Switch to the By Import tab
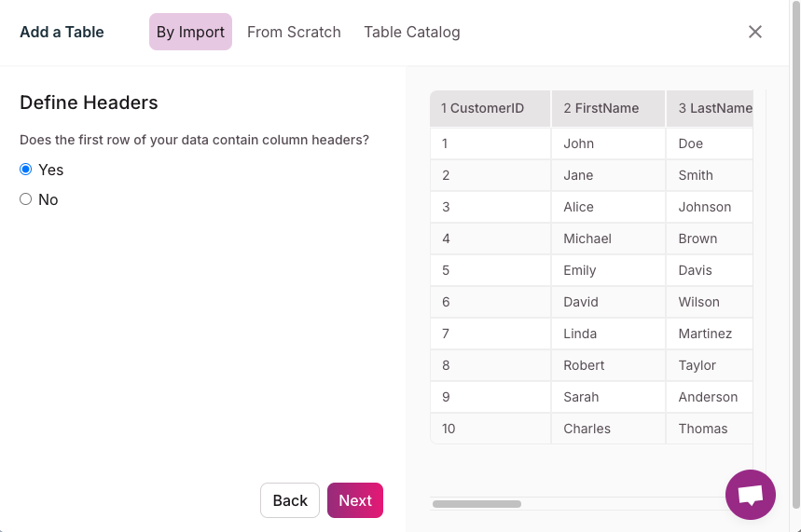This screenshot has height=532, width=801. coord(190,32)
